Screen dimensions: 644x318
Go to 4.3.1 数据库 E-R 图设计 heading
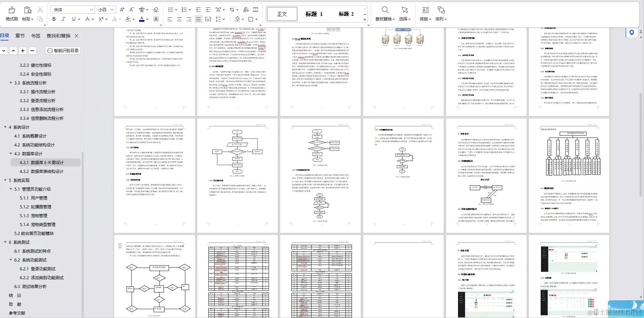pos(41,162)
